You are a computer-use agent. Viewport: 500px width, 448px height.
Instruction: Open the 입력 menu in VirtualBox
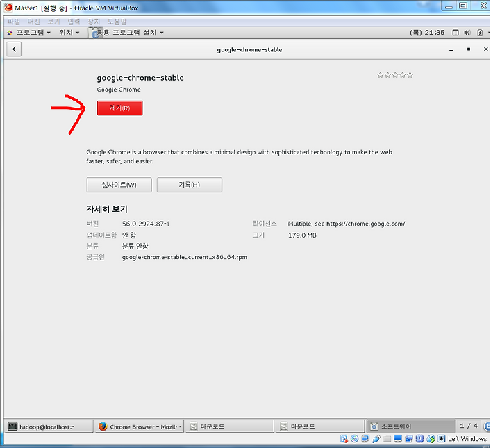(74, 22)
